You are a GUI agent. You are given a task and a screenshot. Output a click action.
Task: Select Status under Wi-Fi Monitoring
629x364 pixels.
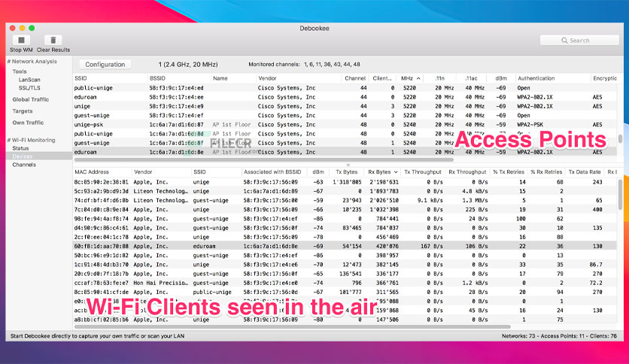(x=20, y=148)
